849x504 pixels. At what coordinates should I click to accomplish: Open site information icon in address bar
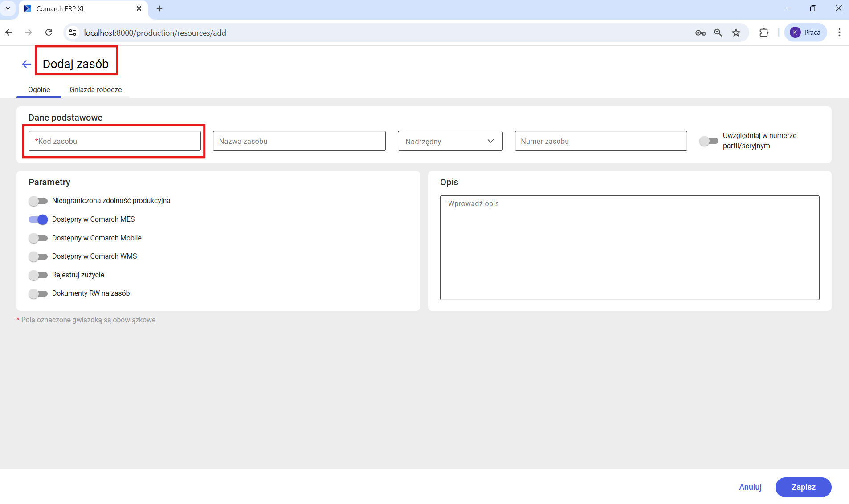pyautogui.click(x=73, y=33)
